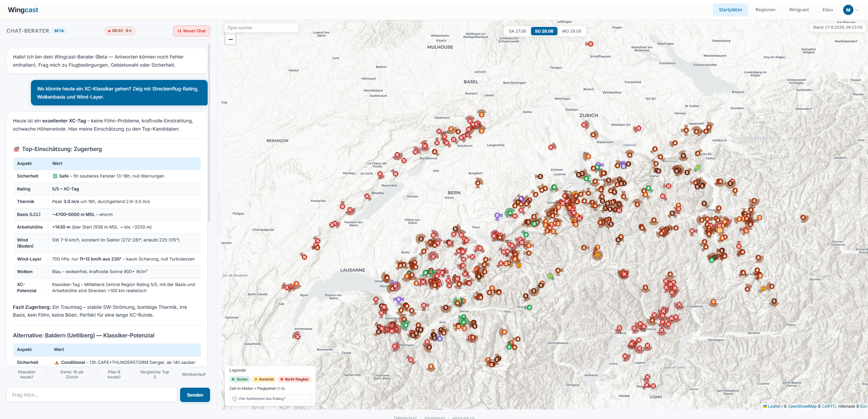Toggle the Sicher legend filter
Viewport: 868px width, 419px height.
tap(240, 379)
